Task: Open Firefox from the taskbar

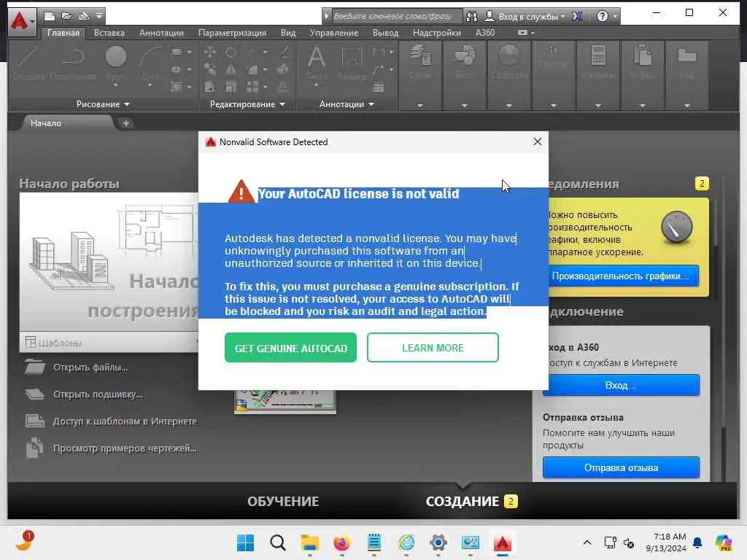Action: click(x=341, y=542)
